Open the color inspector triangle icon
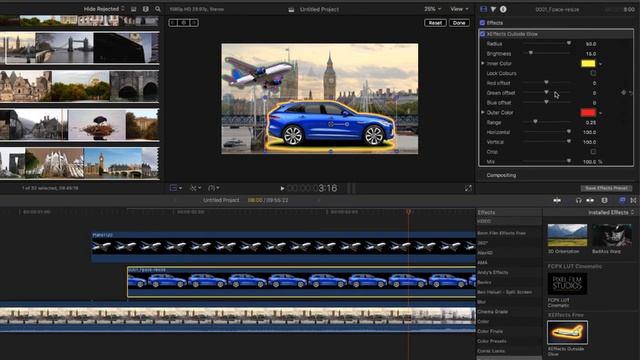 (493, 9)
